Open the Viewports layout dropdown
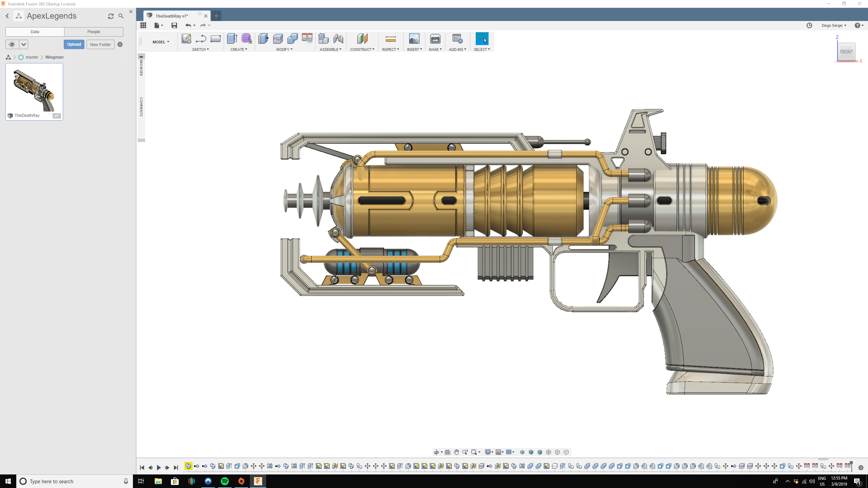Image resolution: width=868 pixels, height=488 pixels. (x=510, y=452)
